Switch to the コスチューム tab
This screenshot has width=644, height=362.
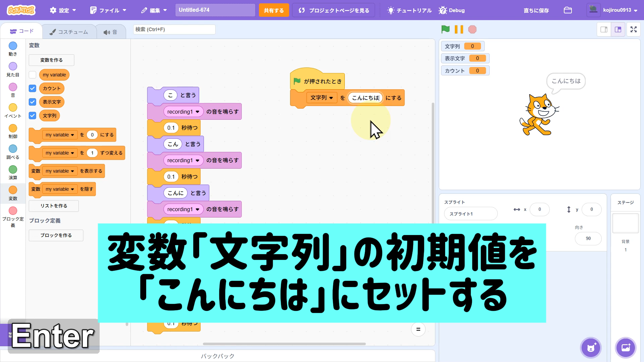click(x=69, y=32)
